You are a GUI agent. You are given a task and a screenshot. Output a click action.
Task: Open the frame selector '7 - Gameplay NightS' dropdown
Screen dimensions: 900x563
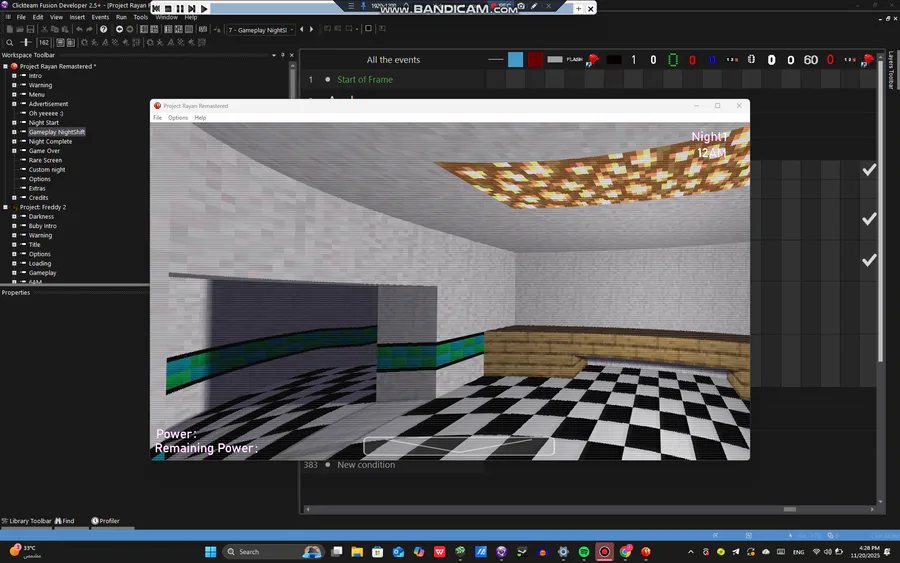pos(261,30)
